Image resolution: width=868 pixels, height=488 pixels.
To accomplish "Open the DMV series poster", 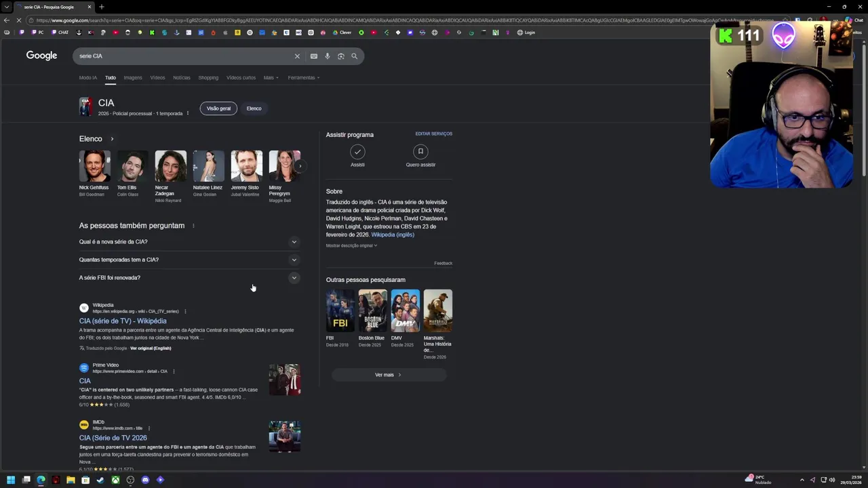I will click(x=406, y=310).
